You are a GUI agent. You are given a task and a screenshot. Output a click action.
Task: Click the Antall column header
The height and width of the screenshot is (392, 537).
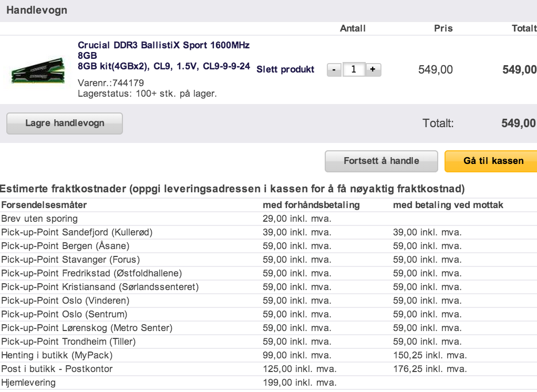pyautogui.click(x=353, y=28)
